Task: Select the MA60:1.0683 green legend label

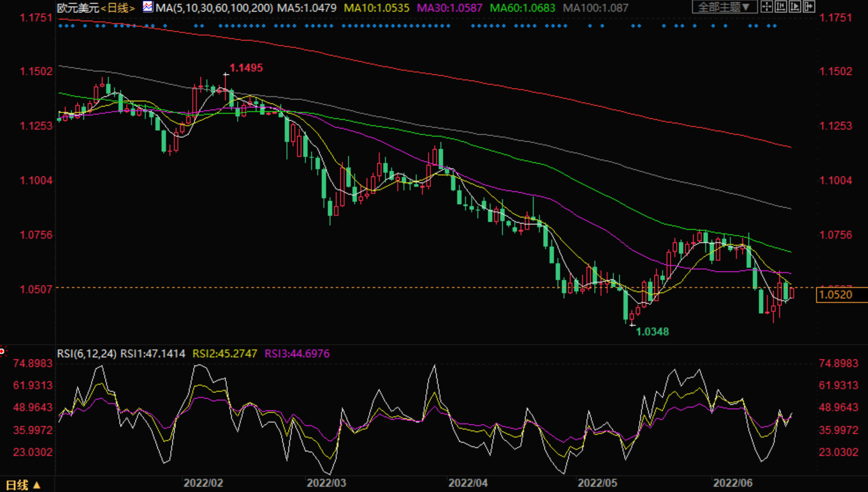Action: pyautogui.click(x=522, y=8)
